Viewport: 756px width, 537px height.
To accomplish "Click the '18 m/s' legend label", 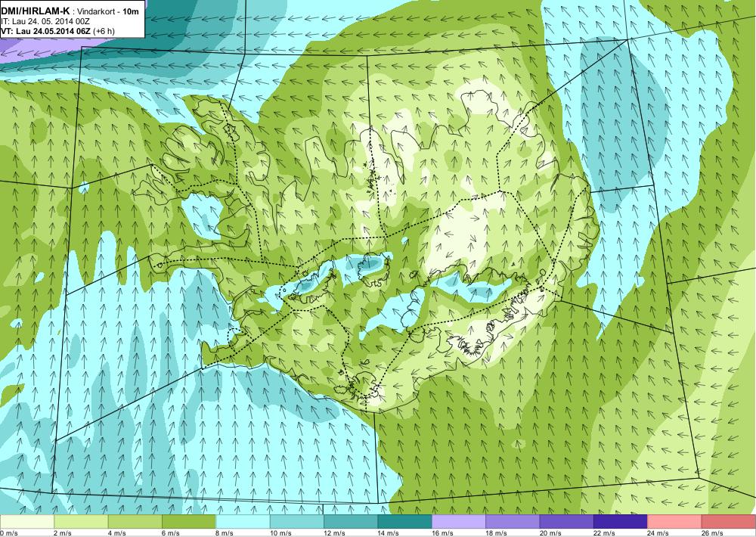I will point(497,532).
